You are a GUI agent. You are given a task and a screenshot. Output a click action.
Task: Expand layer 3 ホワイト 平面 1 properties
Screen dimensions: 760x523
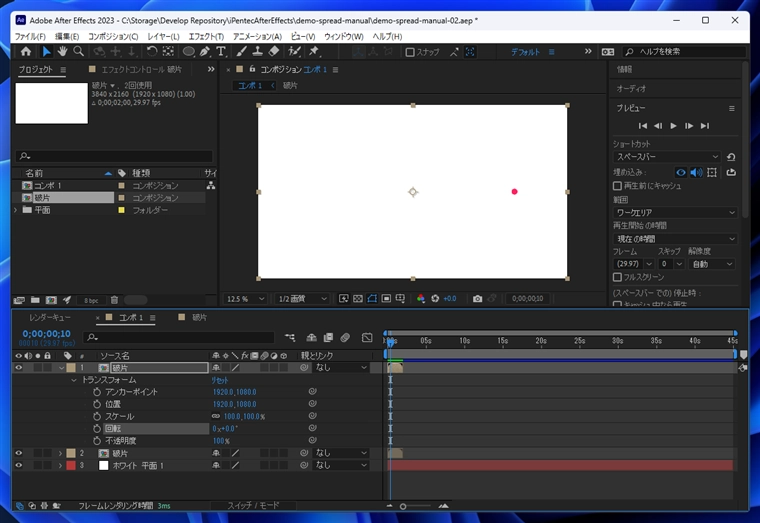(x=61, y=465)
